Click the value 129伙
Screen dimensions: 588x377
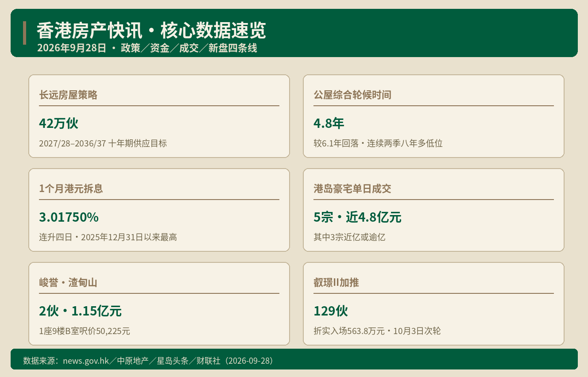[331, 311]
